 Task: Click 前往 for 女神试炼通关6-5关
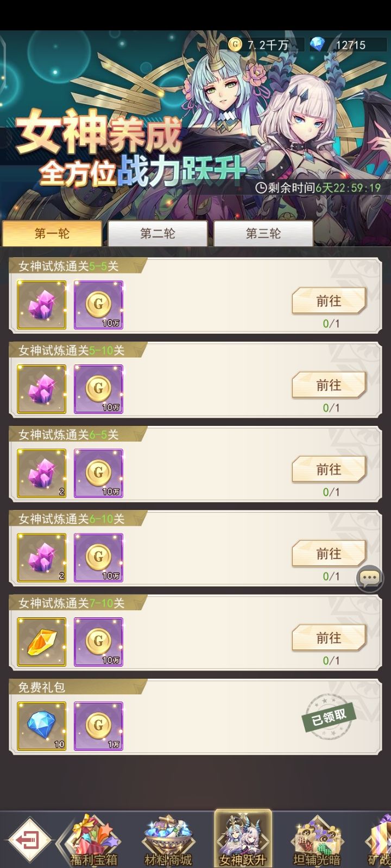329,469
